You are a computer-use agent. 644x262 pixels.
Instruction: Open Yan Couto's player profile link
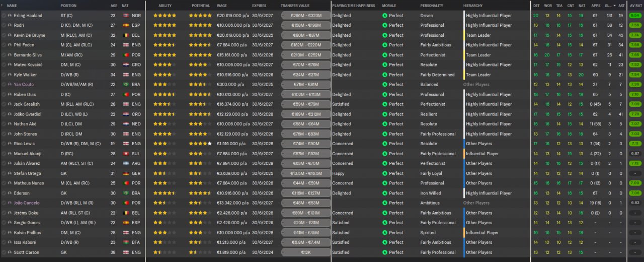(24, 85)
